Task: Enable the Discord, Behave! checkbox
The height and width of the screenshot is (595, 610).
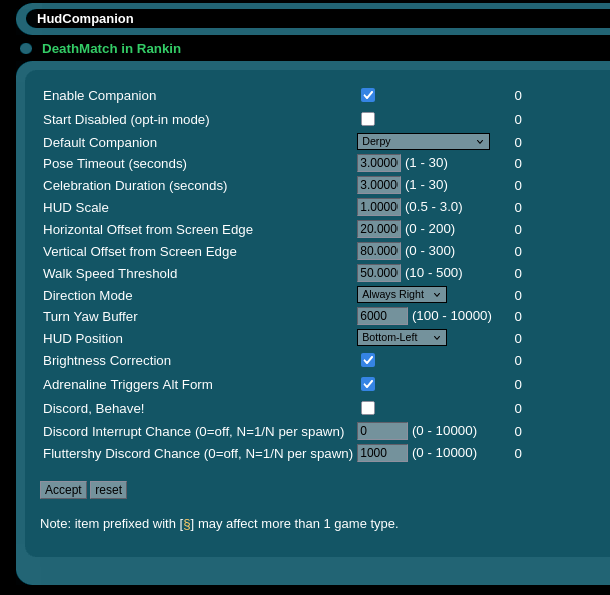Action: (368, 408)
